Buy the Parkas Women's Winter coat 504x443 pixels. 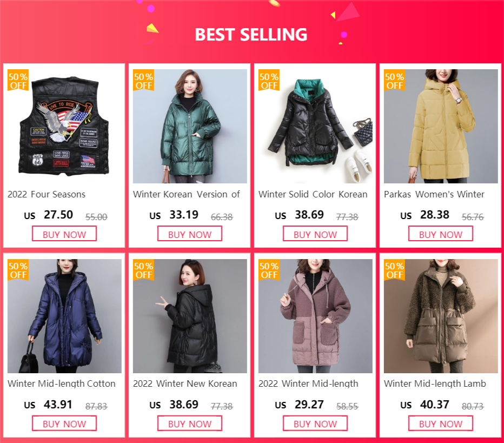click(441, 234)
